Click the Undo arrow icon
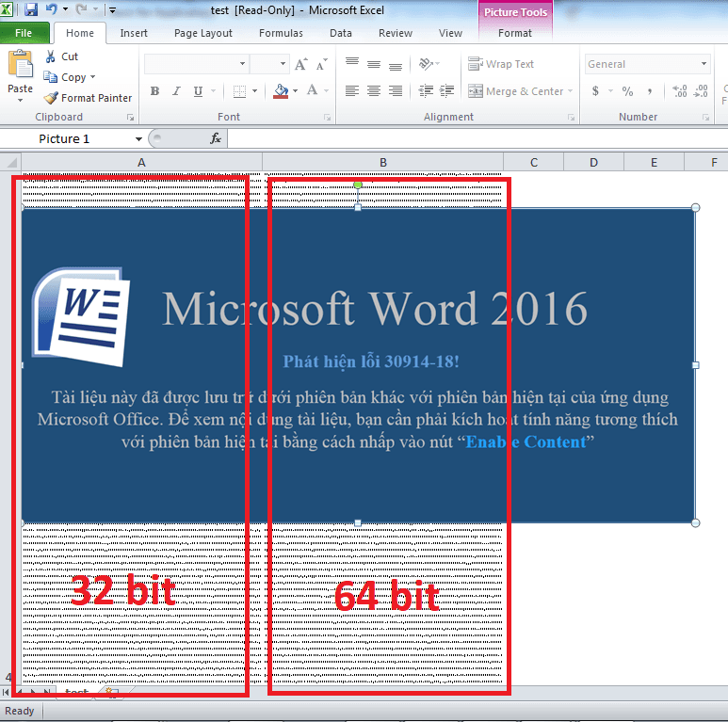728x722 pixels. tap(52, 9)
